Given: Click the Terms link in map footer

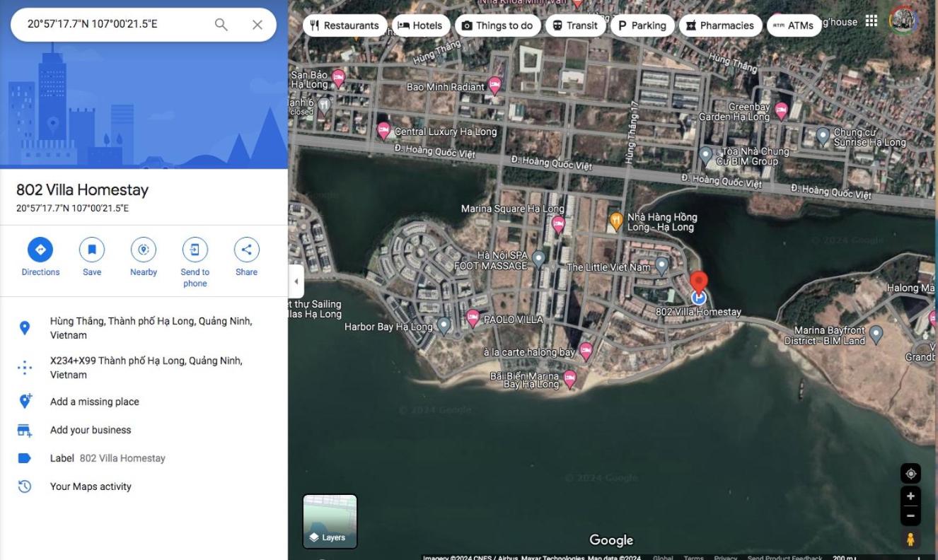Looking at the screenshot, I should click(693, 557).
